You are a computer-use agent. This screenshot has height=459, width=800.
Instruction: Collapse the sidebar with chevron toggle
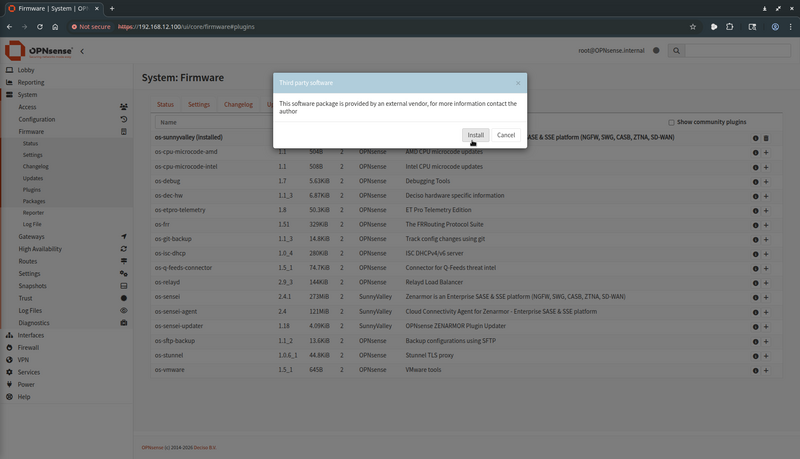click(82, 51)
